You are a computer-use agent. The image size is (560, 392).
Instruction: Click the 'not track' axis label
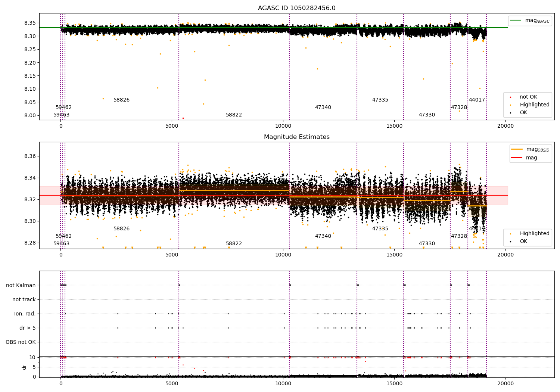point(24,299)
